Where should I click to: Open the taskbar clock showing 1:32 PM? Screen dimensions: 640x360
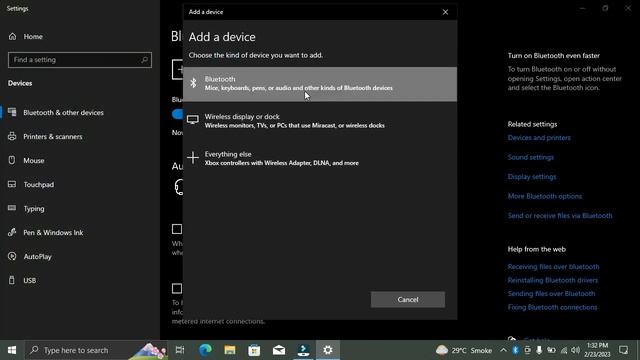tap(597, 350)
